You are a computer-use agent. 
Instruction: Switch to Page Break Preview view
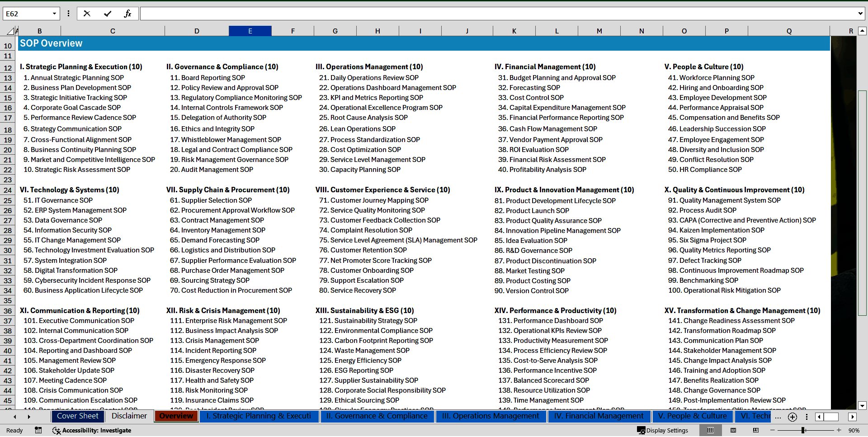[x=756, y=430]
